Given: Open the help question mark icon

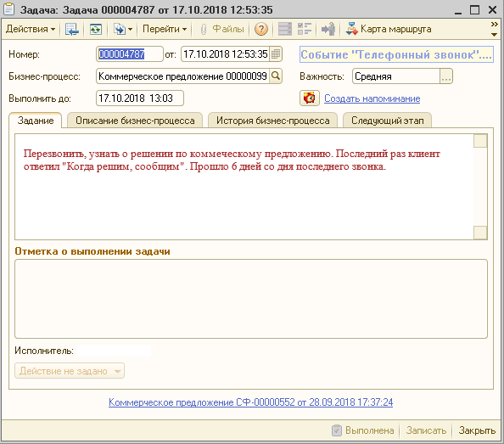Looking at the screenshot, I should pyautogui.click(x=261, y=29).
